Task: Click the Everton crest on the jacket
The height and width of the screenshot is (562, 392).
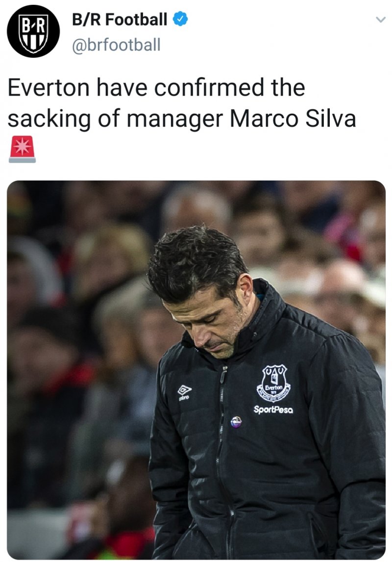Action: (273, 383)
